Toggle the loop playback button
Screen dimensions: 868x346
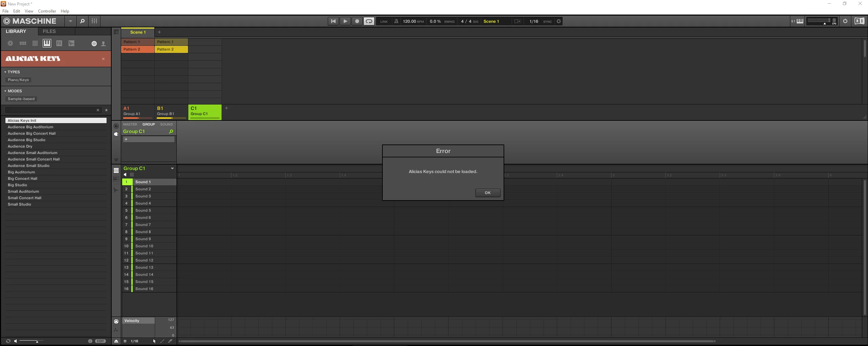coord(369,21)
